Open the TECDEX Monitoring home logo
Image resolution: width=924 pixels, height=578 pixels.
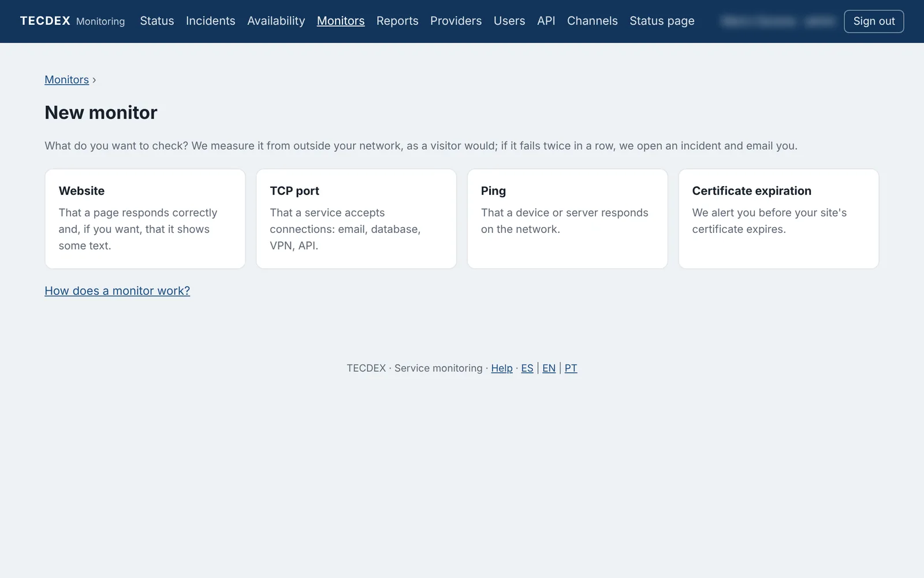tap(72, 21)
